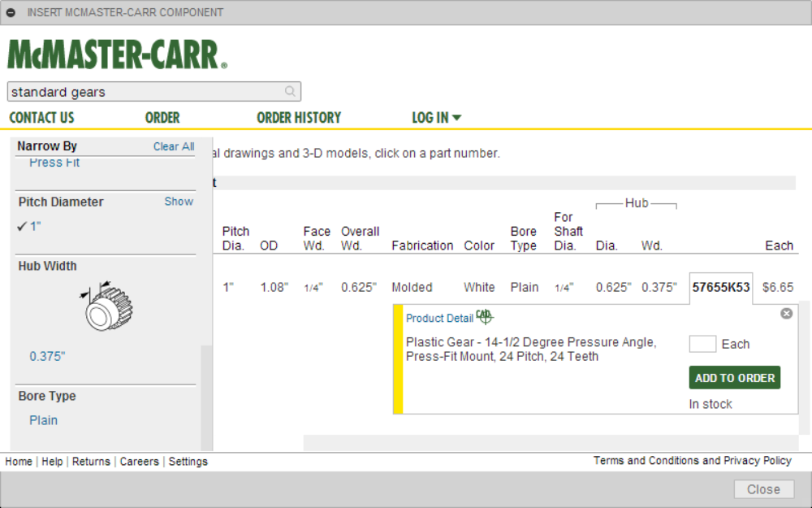812x508 pixels.
Task: Click the McMaster-Carr logo
Action: (118, 54)
